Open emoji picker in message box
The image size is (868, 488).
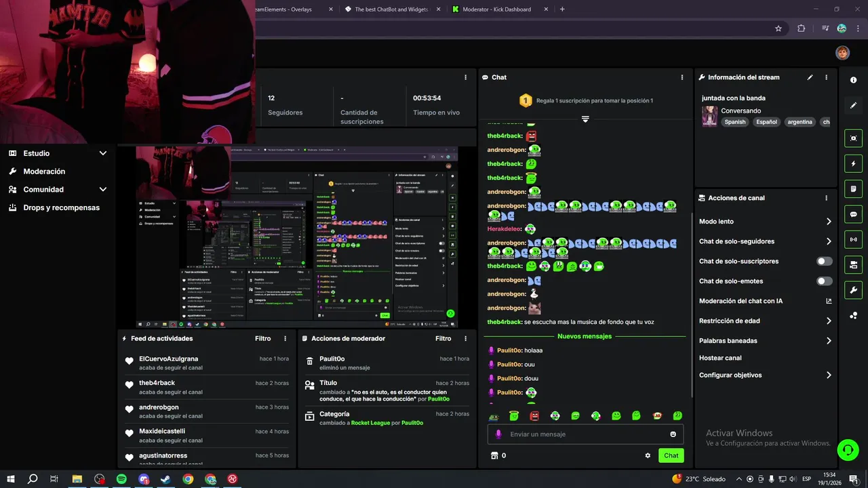[673, 434]
